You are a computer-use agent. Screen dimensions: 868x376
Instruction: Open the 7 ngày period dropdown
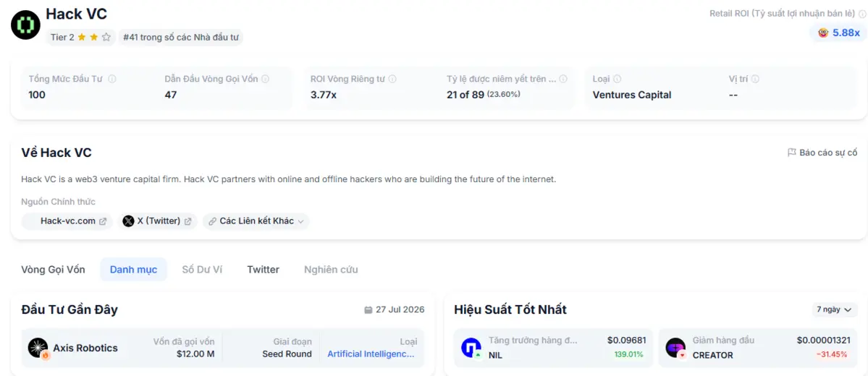[834, 309]
